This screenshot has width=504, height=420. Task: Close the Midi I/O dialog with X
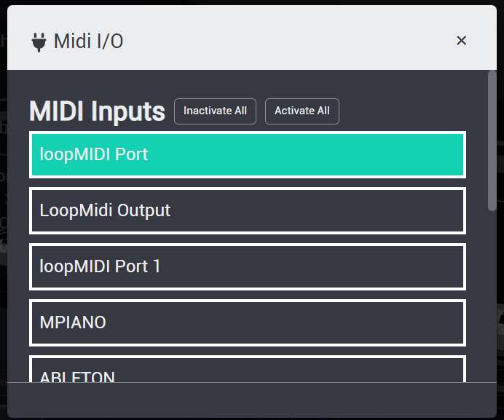pyautogui.click(x=461, y=41)
